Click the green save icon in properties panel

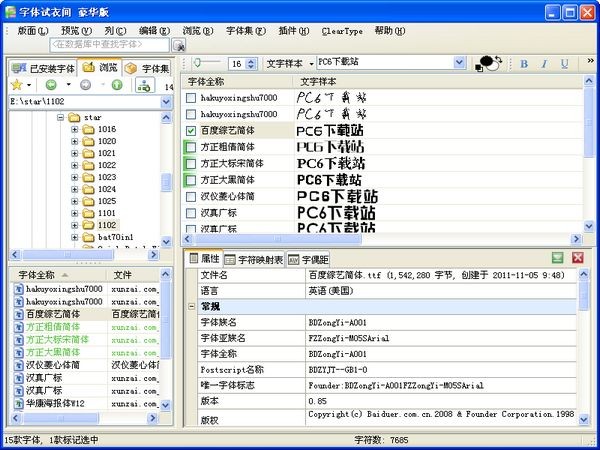click(557, 258)
